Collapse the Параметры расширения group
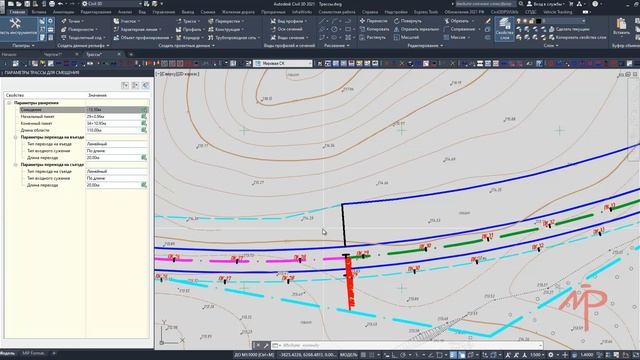The width and height of the screenshot is (640, 360). pyautogui.click(x=9, y=103)
